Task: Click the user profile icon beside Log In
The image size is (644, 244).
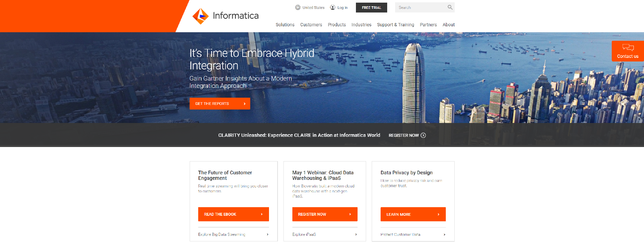Action: pyautogui.click(x=333, y=8)
